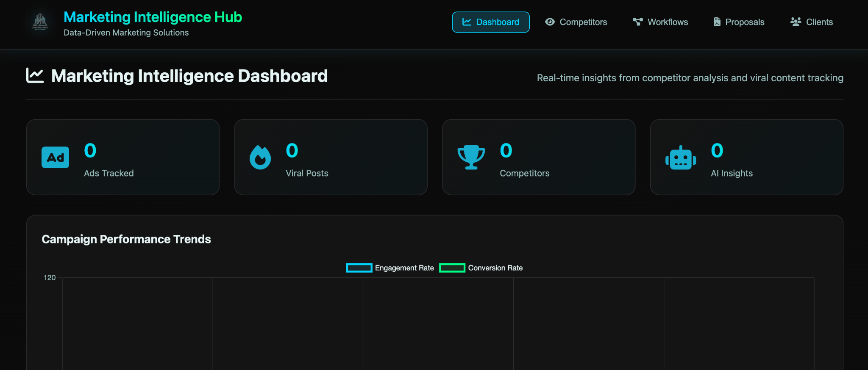Screen dimensions: 868x370
Task: Click the robot icon for AI Insights
Action: coord(681,158)
